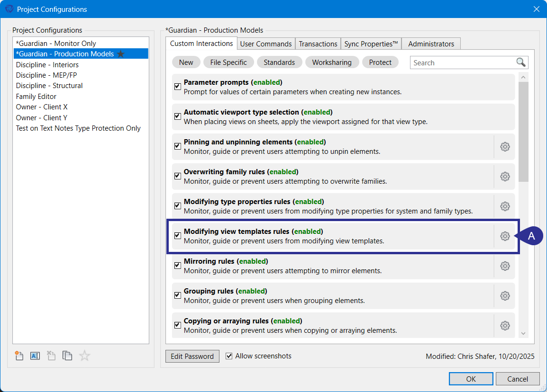Click the Edit Password button
This screenshot has width=547, height=392.
click(192, 356)
